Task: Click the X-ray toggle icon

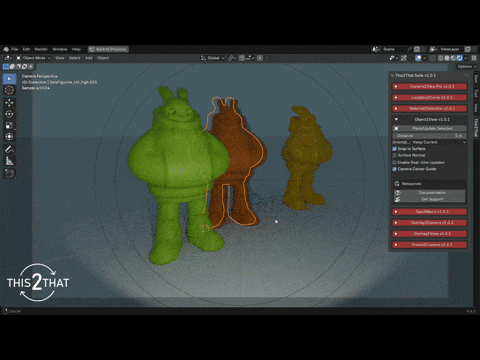Action: (x=432, y=58)
